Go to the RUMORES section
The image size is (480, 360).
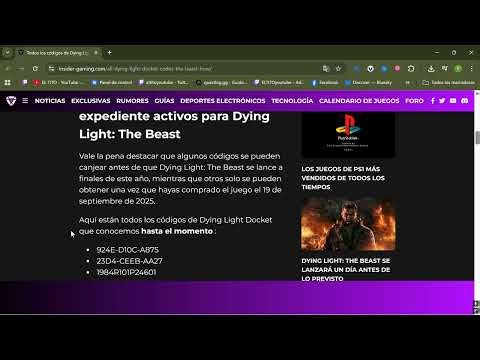132,101
